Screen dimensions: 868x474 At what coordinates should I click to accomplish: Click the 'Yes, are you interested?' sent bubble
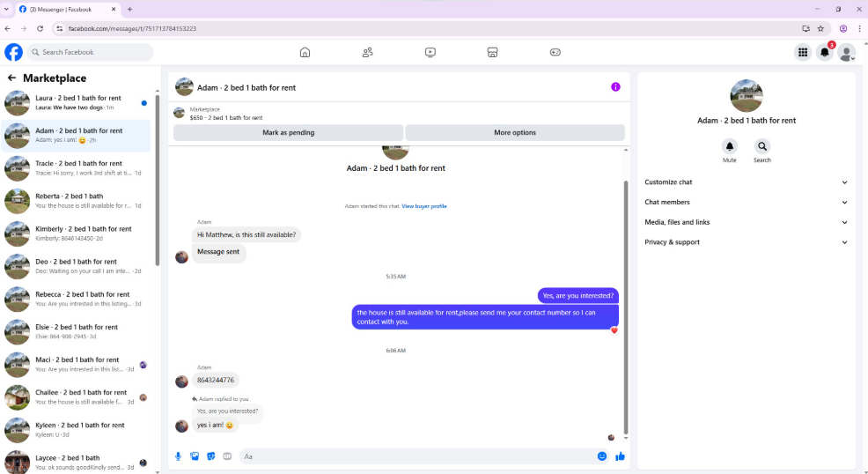(x=577, y=296)
